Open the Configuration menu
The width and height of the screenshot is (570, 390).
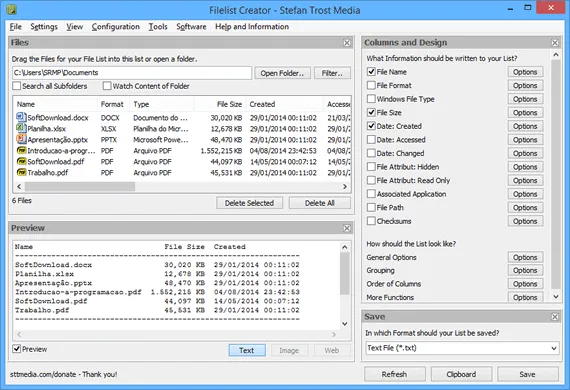click(x=116, y=27)
